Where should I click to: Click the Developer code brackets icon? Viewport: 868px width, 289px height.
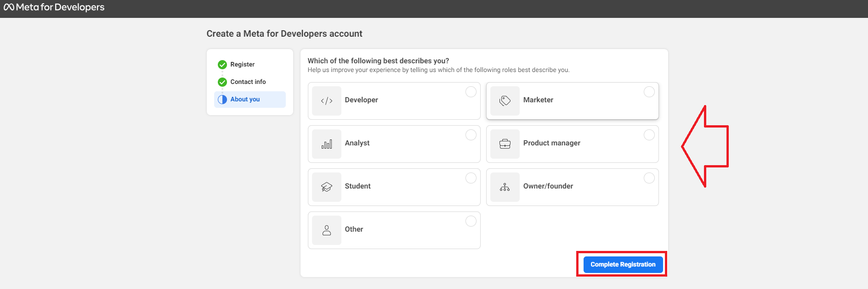coord(327,101)
